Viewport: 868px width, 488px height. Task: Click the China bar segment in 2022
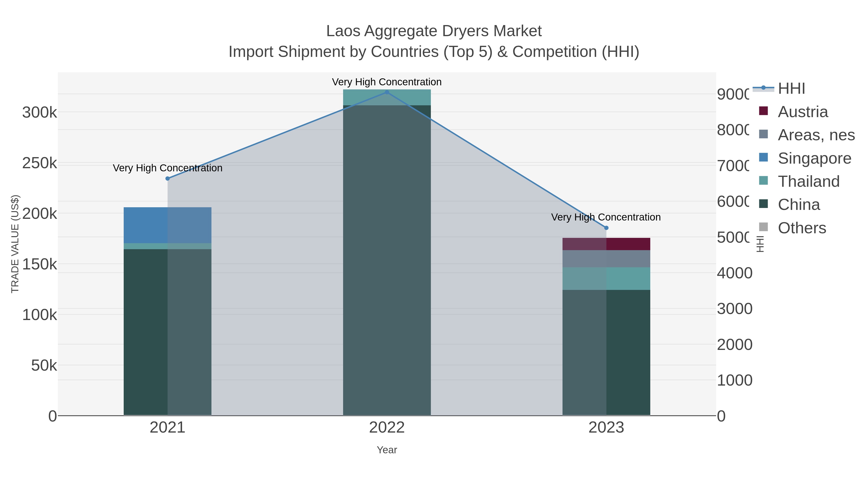[387, 260]
